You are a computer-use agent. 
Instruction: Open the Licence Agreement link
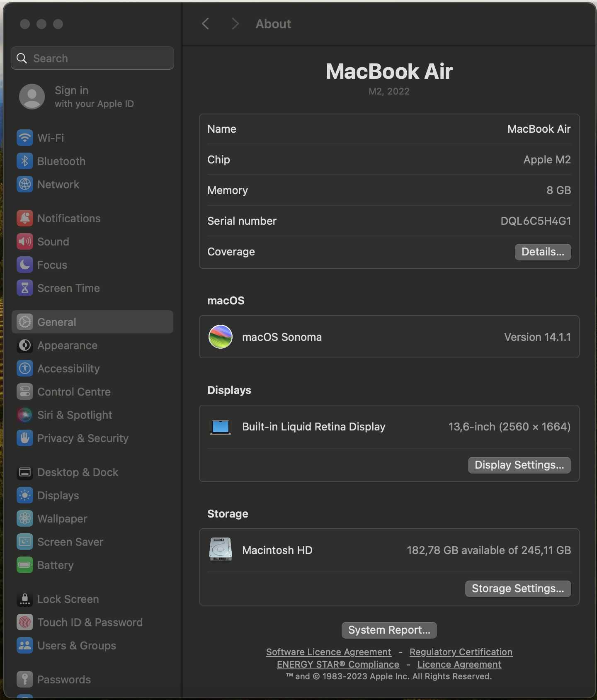(459, 664)
